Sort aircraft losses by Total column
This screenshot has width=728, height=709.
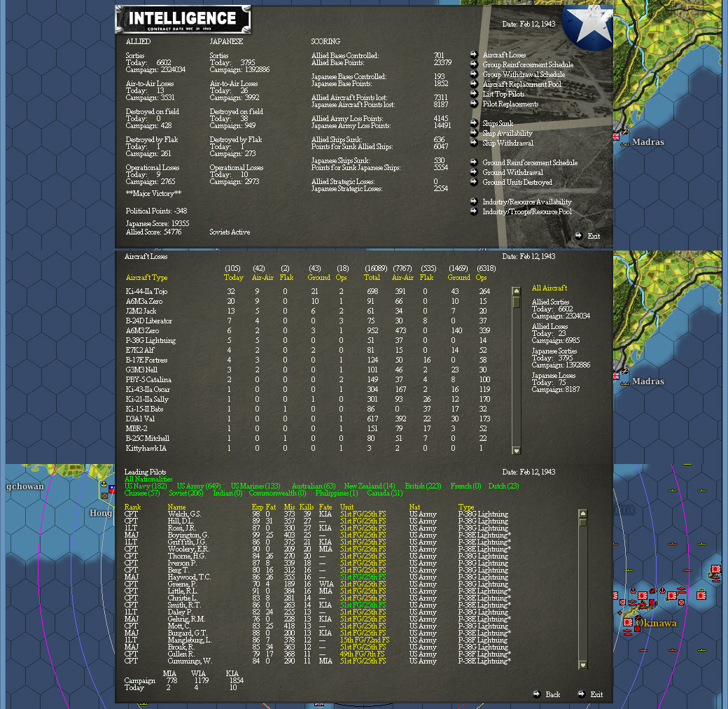tap(372, 277)
